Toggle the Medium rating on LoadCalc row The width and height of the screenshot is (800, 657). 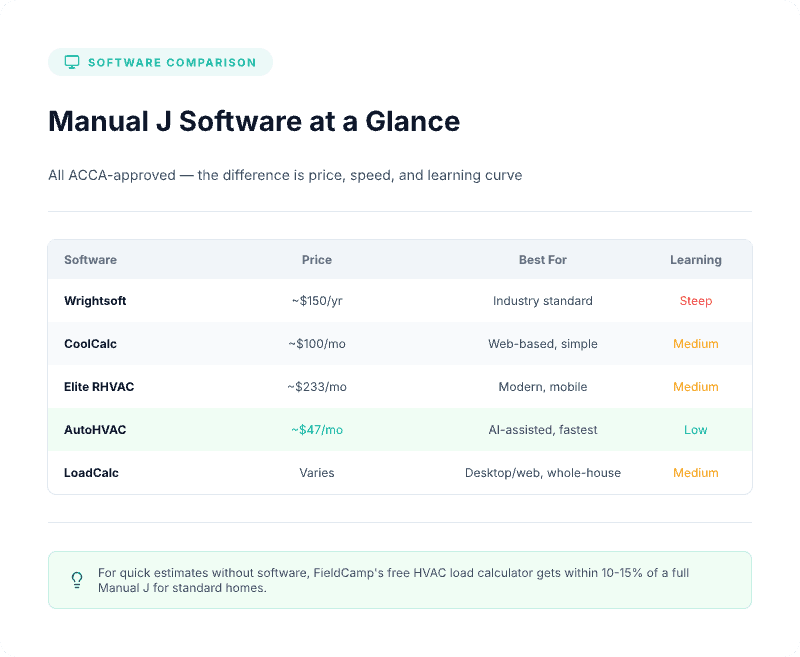tap(696, 472)
